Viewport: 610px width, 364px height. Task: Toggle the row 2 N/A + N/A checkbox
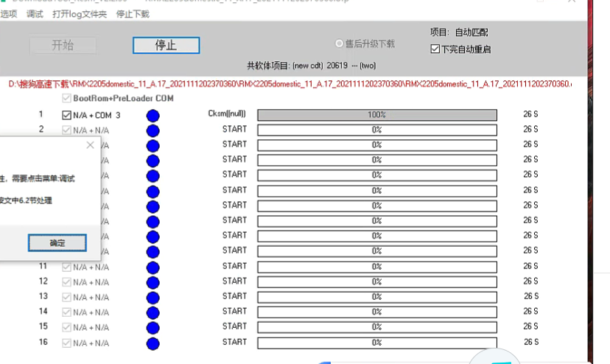pyautogui.click(x=66, y=130)
